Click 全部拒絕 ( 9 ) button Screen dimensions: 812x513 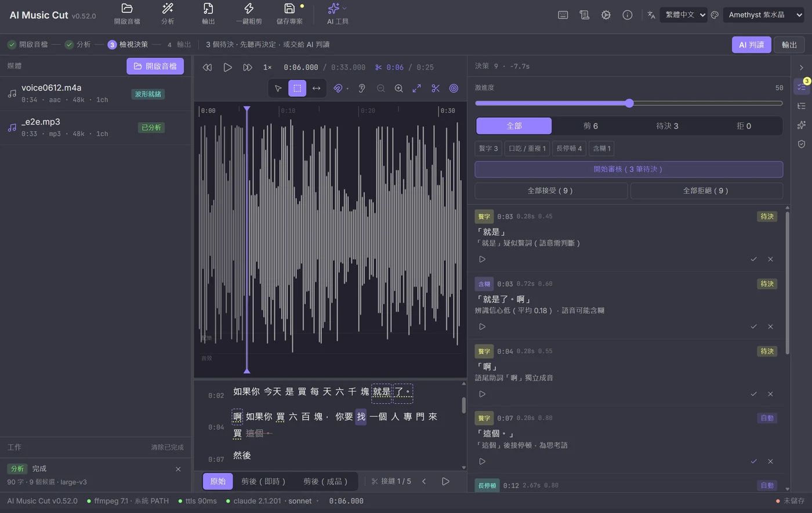[x=706, y=191]
